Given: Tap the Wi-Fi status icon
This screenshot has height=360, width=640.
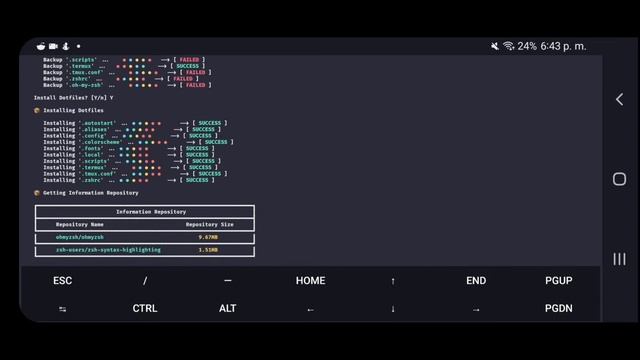Looking at the screenshot, I should click(508, 46).
